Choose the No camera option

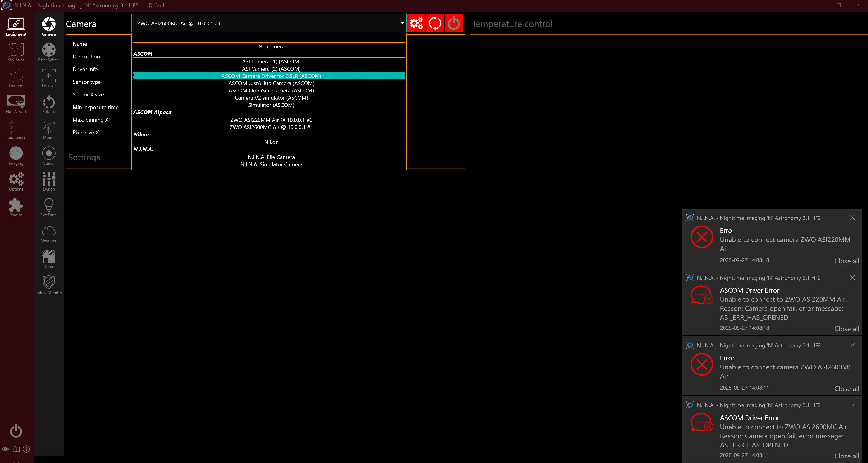point(271,46)
